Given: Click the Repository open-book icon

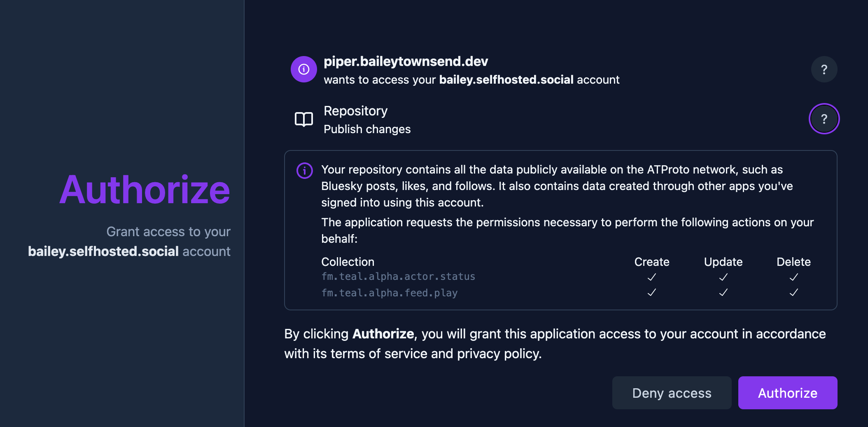Looking at the screenshot, I should [304, 120].
